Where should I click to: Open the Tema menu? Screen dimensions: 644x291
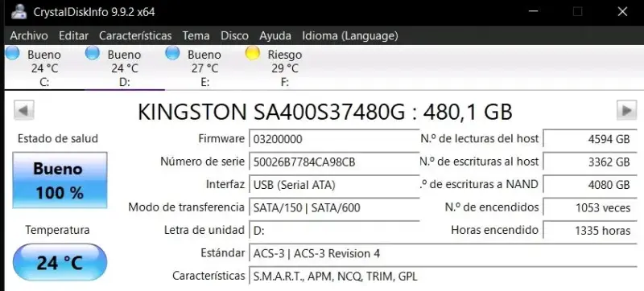point(196,35)
